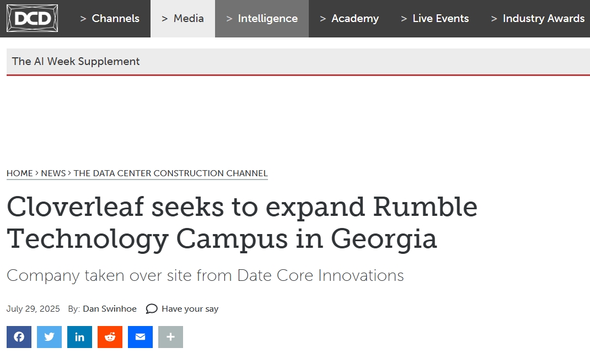Share article on LinkedIn
Viewport: 590px width, 364px height.
click(x=79, y=337)
